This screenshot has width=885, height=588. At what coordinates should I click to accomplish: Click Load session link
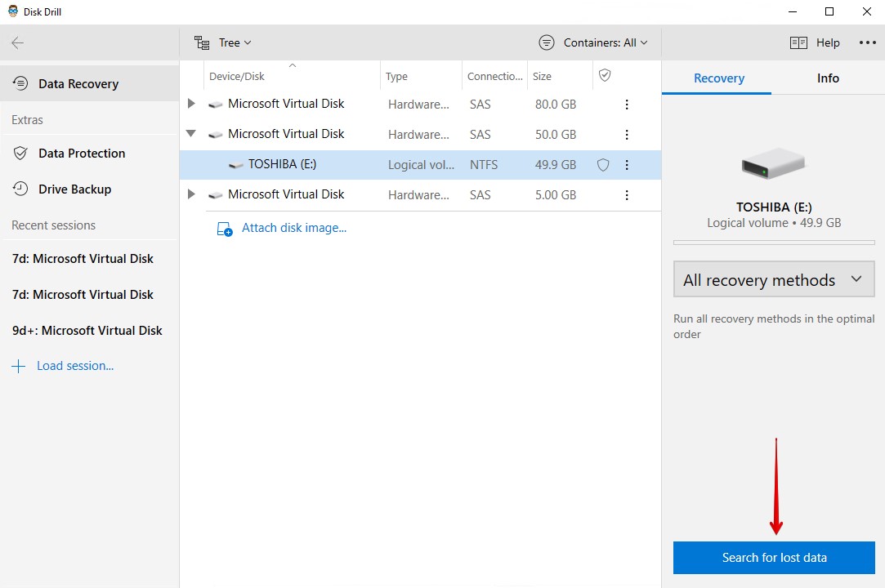click(75, 366)
